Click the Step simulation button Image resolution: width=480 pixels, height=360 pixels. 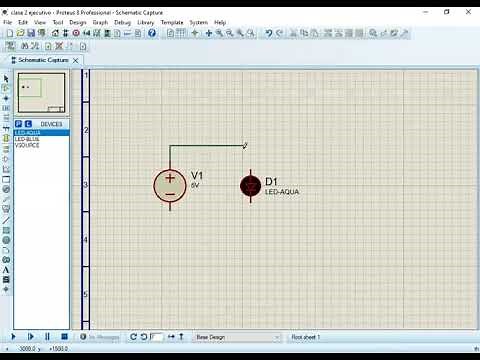tap(31, 337)
